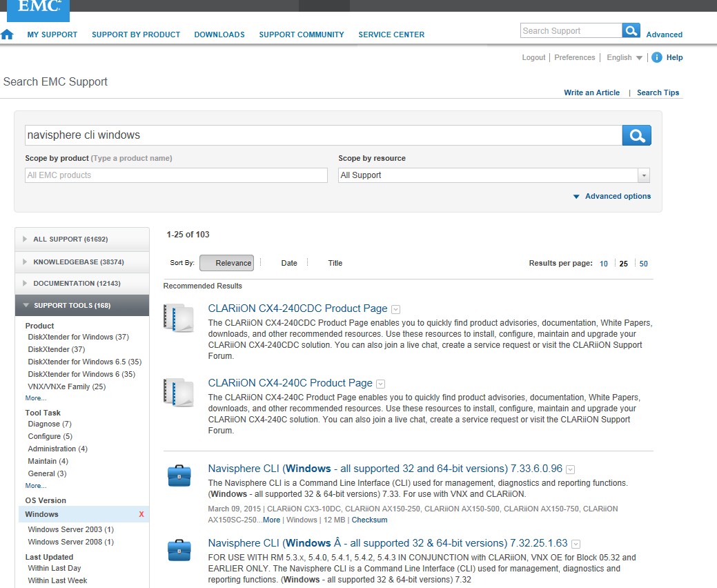The height and width of the screenshot is (588, 717).
Task: Show 50 results per page
Action: pos(643,264)
